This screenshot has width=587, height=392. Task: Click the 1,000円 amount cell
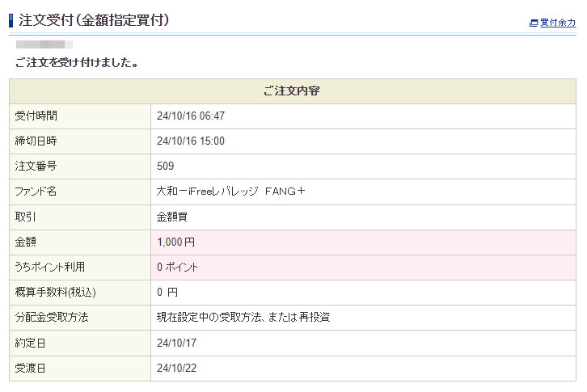pyautogui.click(x=175, y=242)
